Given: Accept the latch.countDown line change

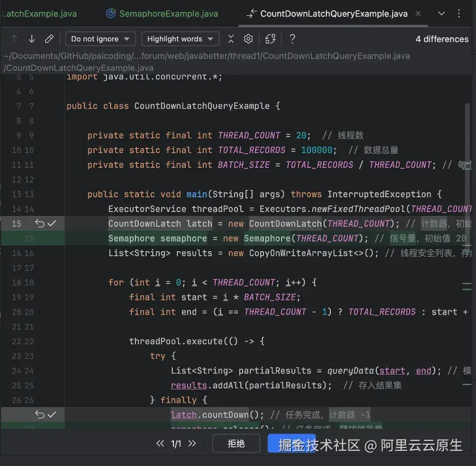Looking at the screenshot, I should (x=52, y=414).
